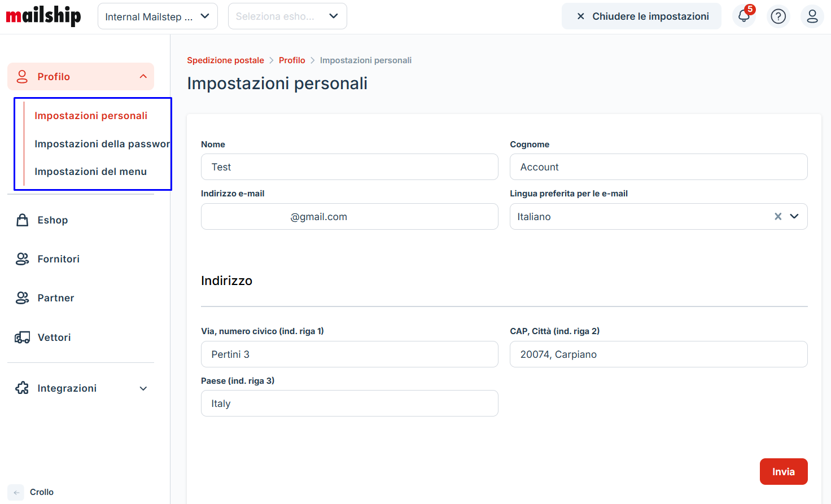Open the Internal Mailstep organization dropdown
Viewport: 831px width, 504px height.
158,16
